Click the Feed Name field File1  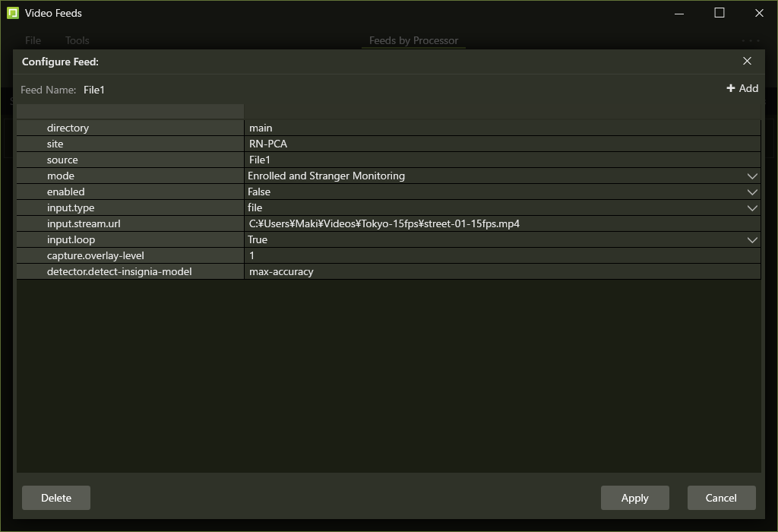click(94, 90)
